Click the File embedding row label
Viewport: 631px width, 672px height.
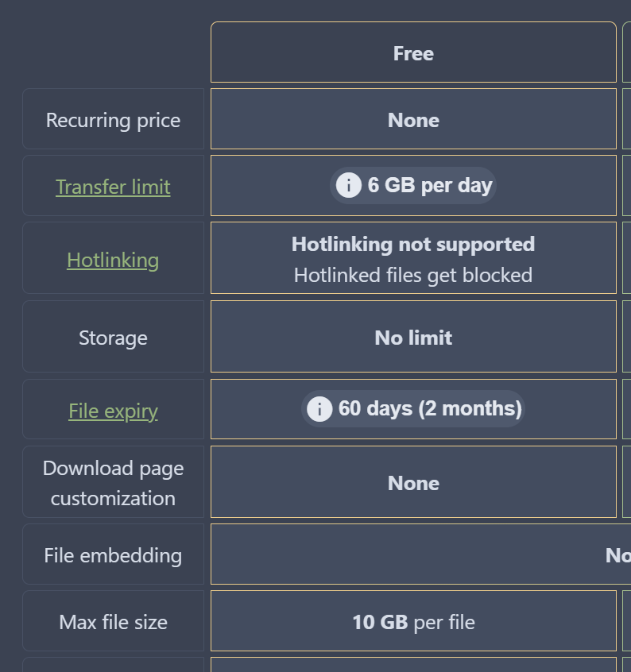coord(113,555)
